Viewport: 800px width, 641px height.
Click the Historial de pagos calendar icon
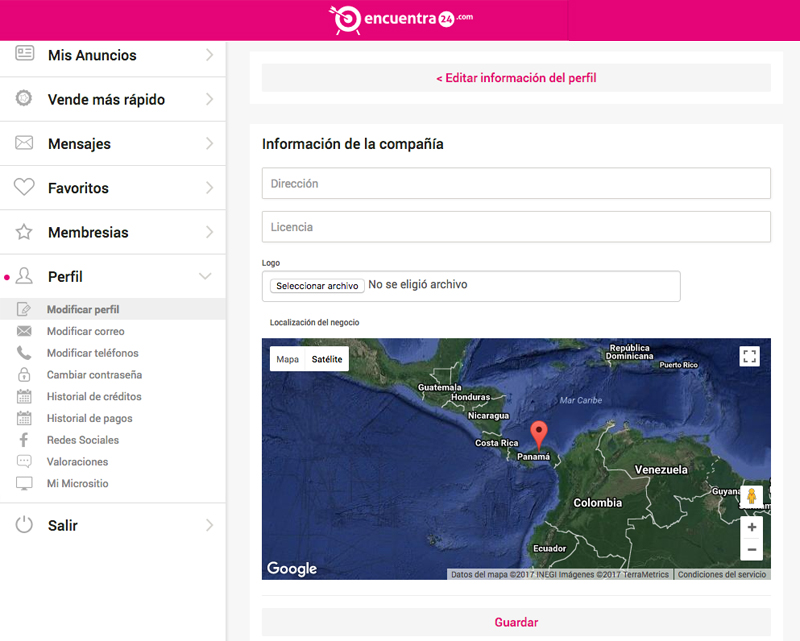coord(24,418)
